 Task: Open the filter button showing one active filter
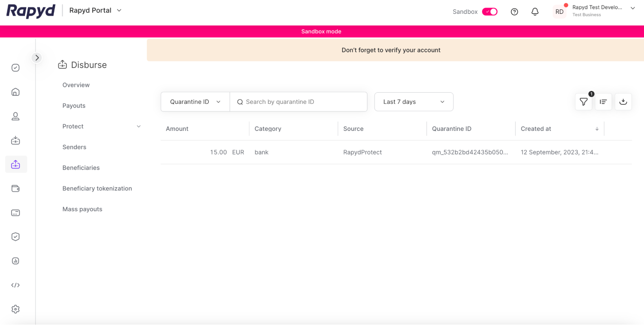click(583, 102)
